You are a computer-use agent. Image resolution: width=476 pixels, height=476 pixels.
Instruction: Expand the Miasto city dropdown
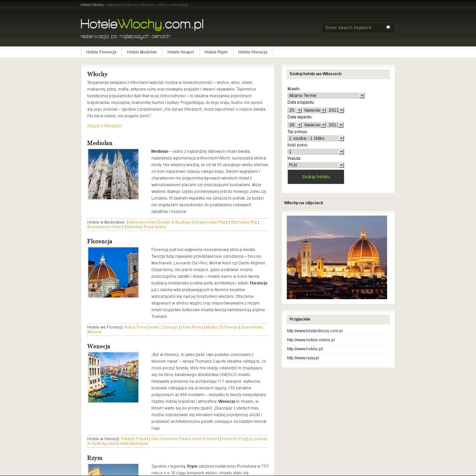[x=326, y=96]
